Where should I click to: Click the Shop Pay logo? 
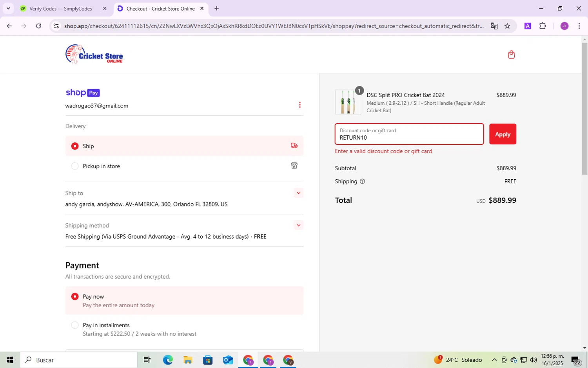pos(83,93)
